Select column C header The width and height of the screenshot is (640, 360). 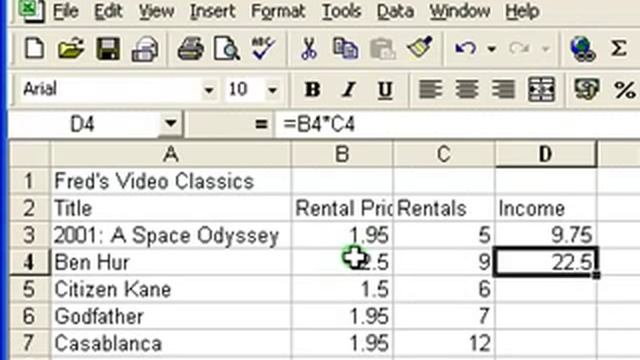[x=444, y=154]
